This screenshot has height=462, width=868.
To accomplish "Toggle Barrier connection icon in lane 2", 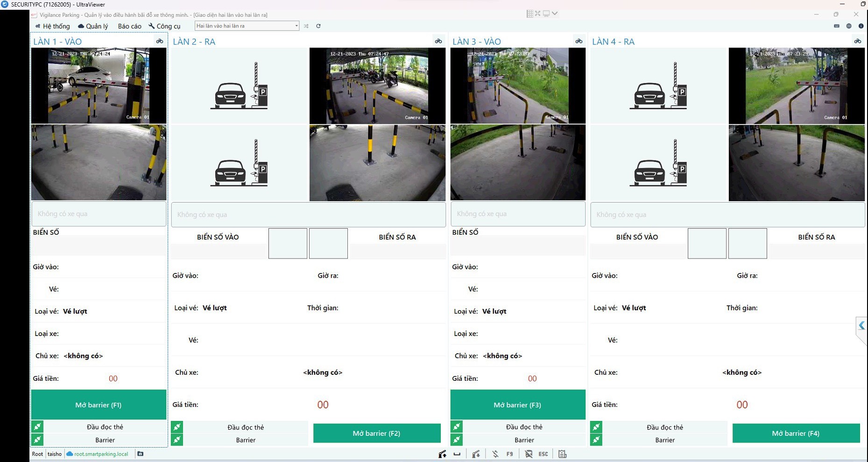I will tap(177, 440).
